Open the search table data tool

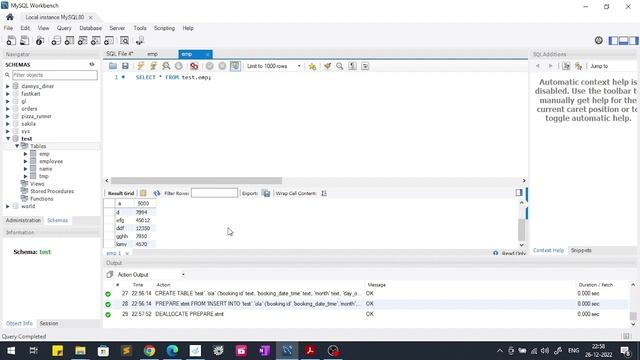coord(124,40)
